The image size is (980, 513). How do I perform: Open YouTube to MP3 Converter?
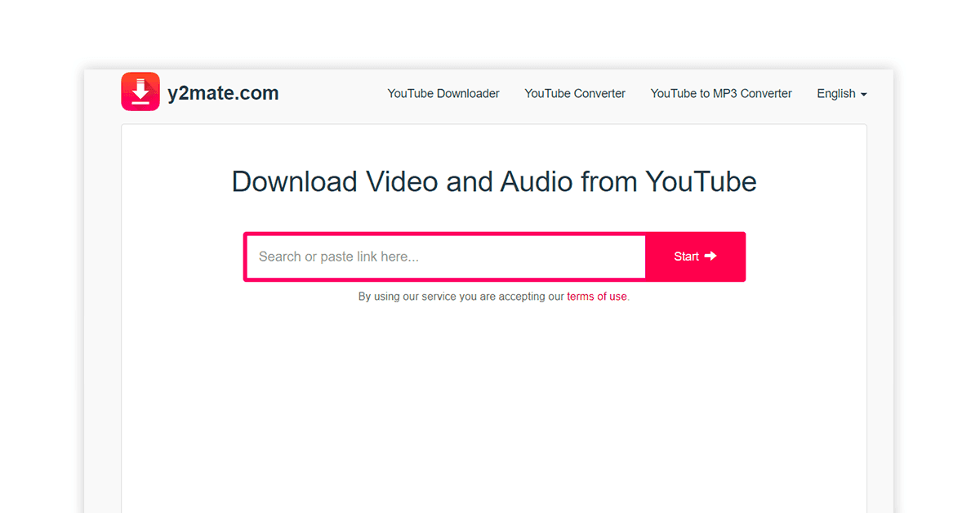(x=721, y=94)
